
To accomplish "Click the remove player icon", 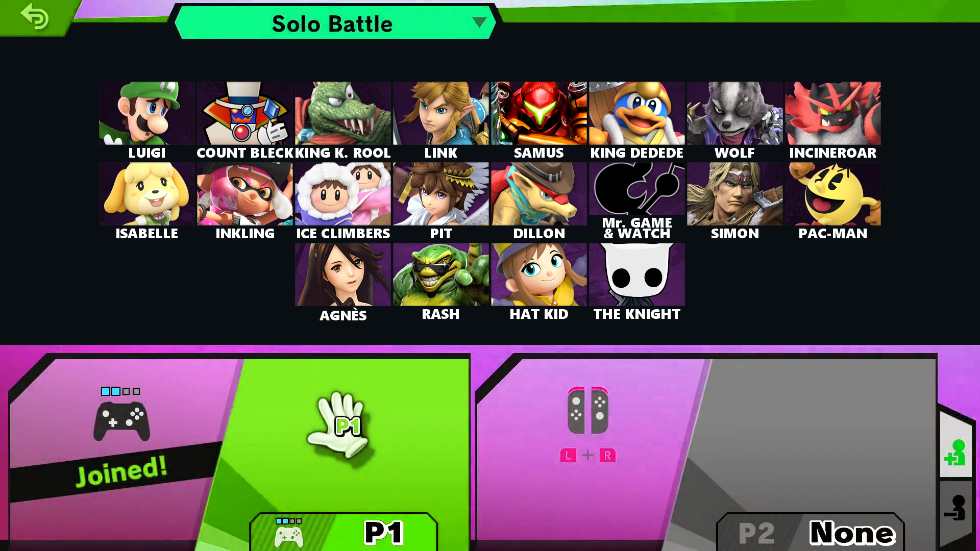I will click(955, 508).
